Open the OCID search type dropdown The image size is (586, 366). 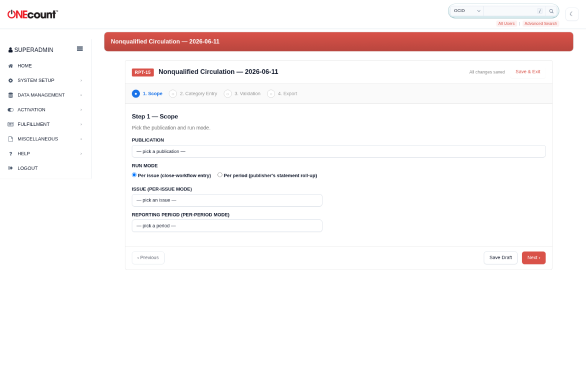467,11
